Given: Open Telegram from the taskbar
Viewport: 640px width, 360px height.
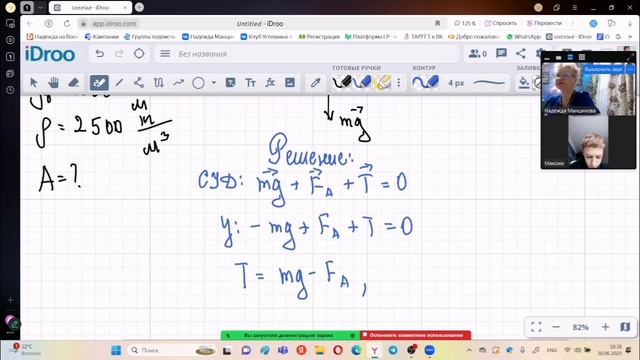Looking at the screenshot, I should 393,350.
